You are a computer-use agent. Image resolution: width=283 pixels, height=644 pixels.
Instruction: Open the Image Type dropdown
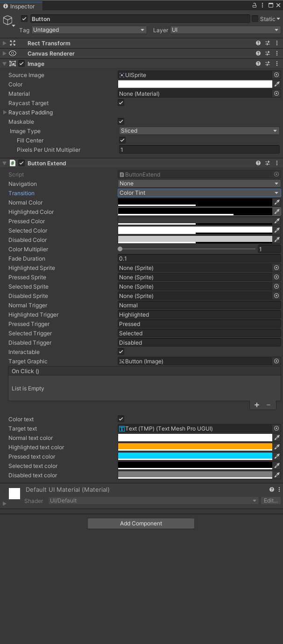pyautogui.click(x=199, y=131)
